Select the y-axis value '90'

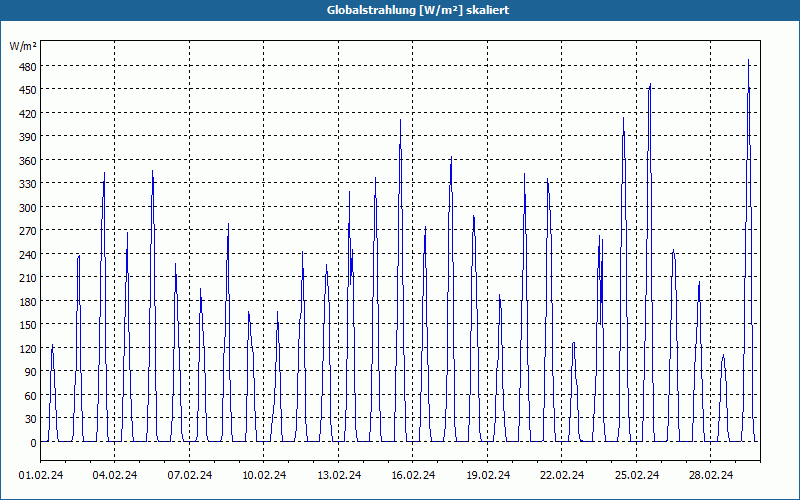(x=30, y=372)
